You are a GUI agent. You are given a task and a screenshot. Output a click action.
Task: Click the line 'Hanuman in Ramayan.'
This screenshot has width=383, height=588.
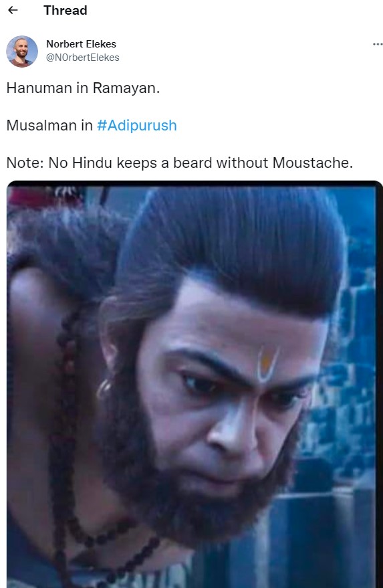[83, 88]
